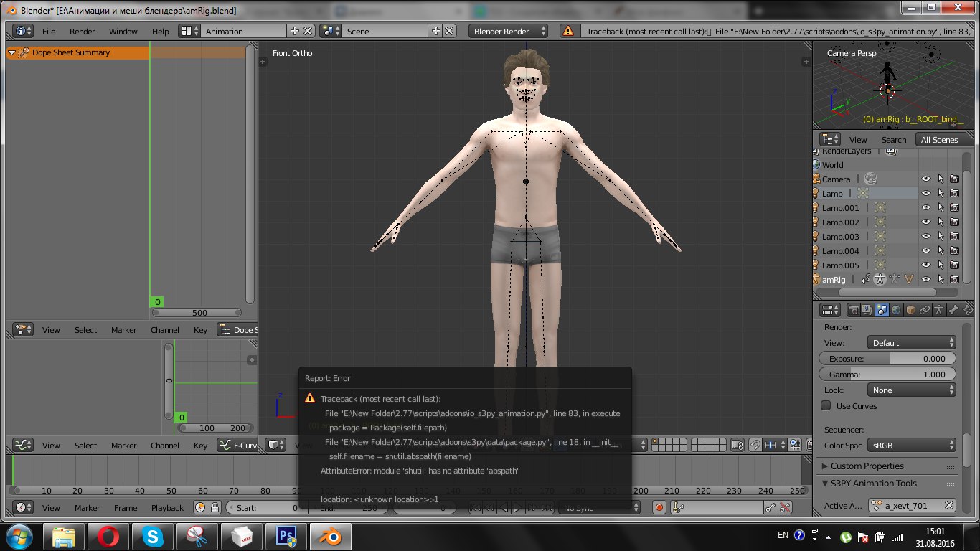Toggle the preview range clock icon
Screen dimensions: 980x551
pos(200,507)
